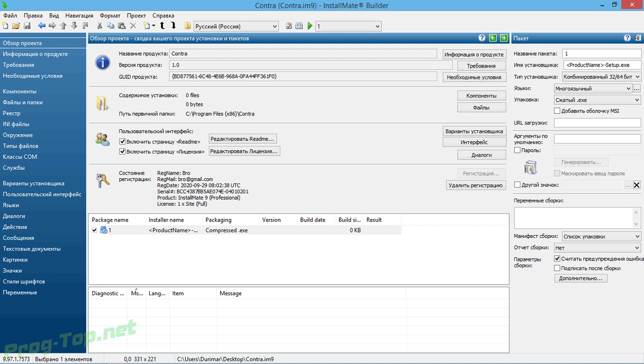Image resolution: width=644 pixels, height=364 pixels.
Task: Toggle «Считать предупреждения ошибка» checkbox
Action: coord(557,259)
